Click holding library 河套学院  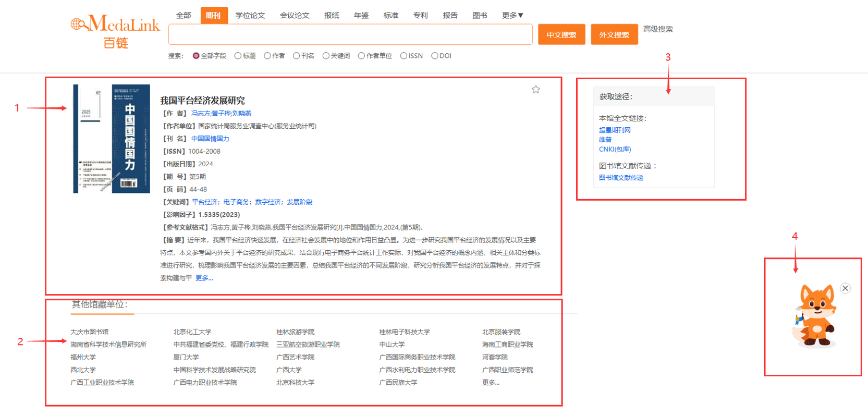495,358
